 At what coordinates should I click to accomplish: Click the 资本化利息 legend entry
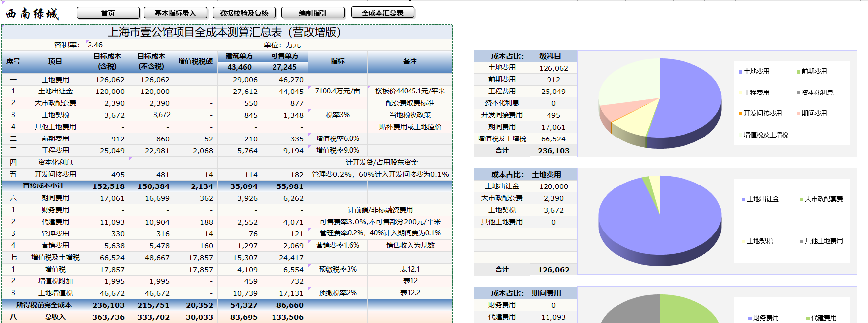tap(815, 92)
